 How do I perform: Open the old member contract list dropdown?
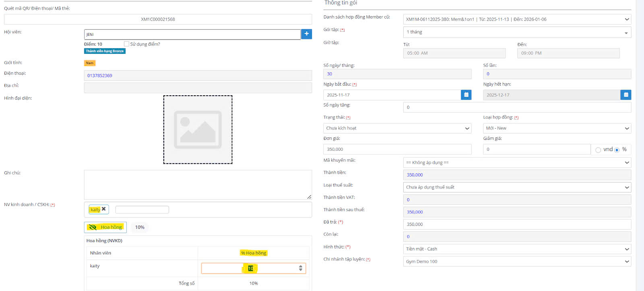click(517, 19)
